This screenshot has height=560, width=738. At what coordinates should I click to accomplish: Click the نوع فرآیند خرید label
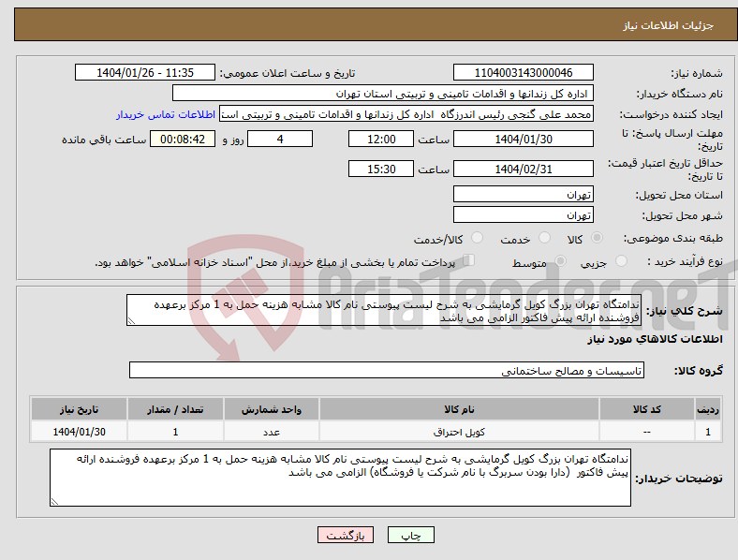pos(685,261)
